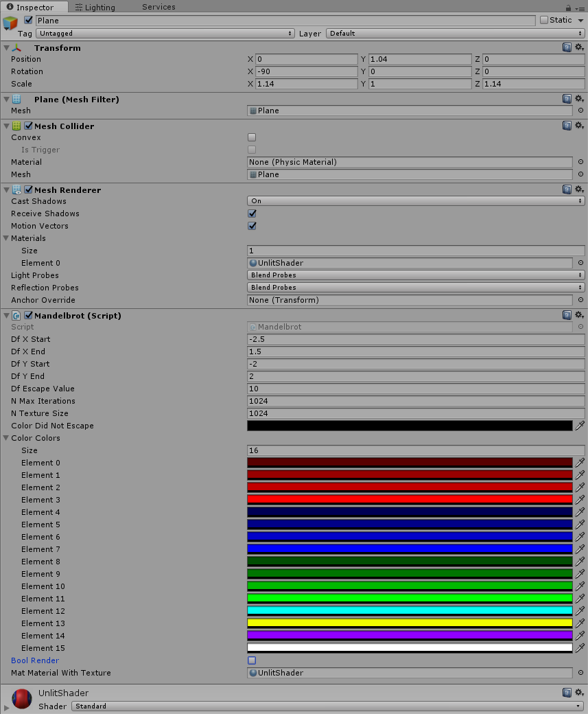588x714 pixels.
Task: Click the N Max Iterations input field
Action: 415,401
